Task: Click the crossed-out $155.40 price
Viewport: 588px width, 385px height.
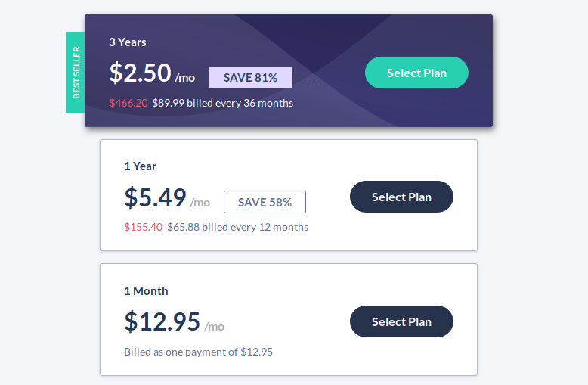Action: pyautogui.click(x=144, y=227)
